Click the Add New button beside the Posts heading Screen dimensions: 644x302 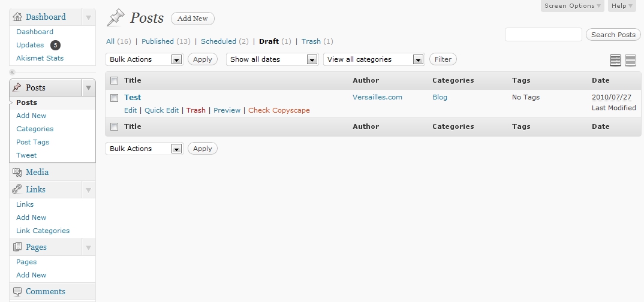pyautogui.click(x=192, y=19)
